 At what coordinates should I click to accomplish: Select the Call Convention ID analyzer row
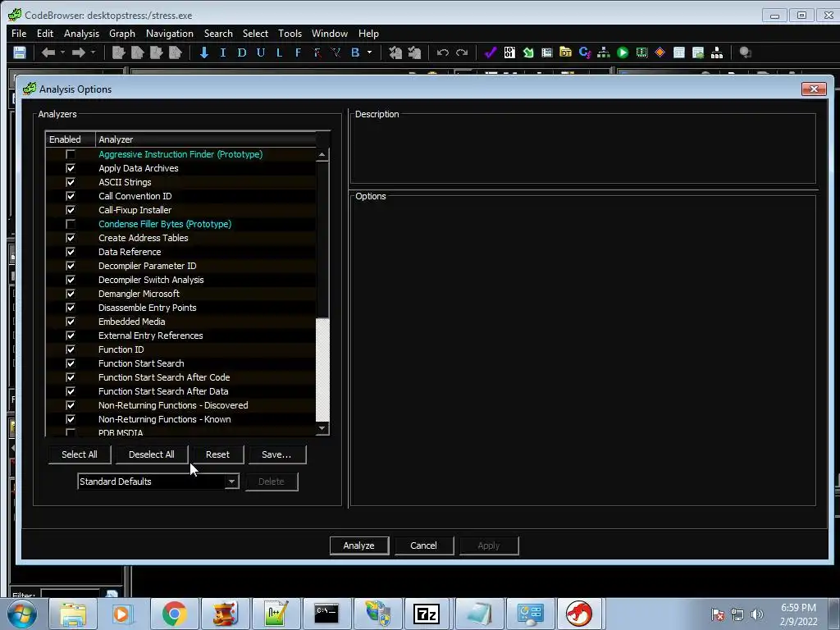point(180,196)
